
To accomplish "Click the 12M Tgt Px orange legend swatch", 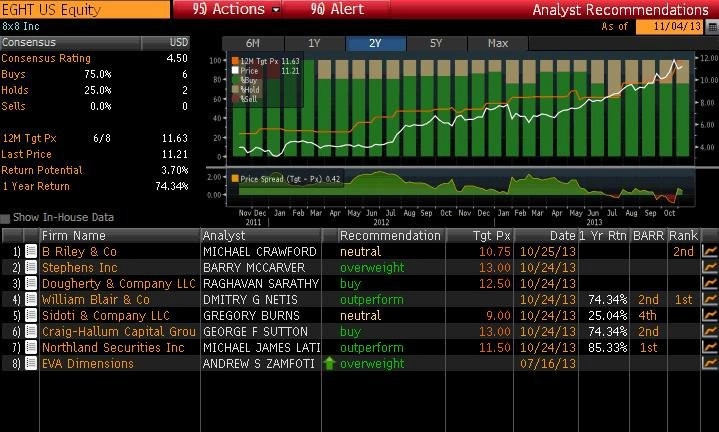I will pos(235,61).
